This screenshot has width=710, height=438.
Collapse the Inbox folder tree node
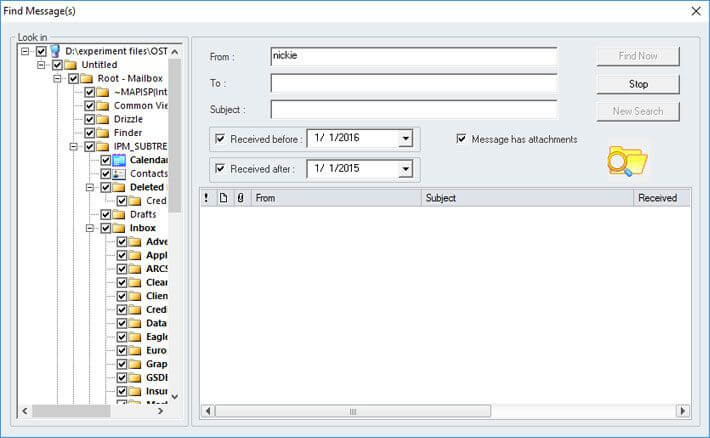89,228
